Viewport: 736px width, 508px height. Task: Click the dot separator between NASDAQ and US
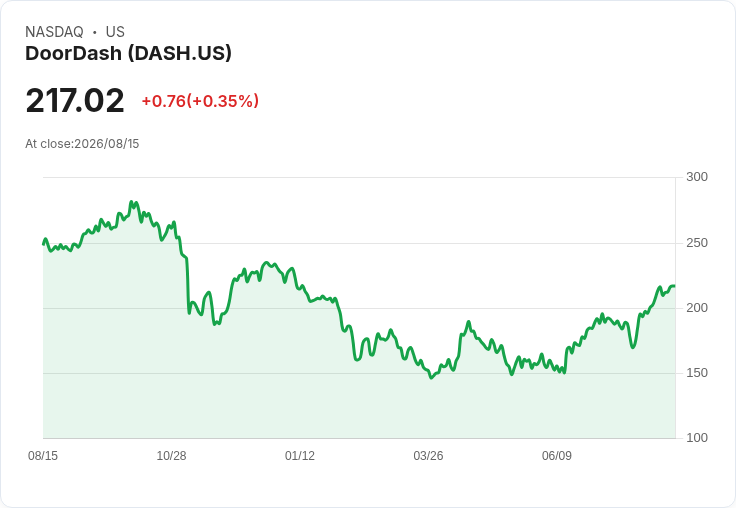pyautogui.click(x=95, y=32)
